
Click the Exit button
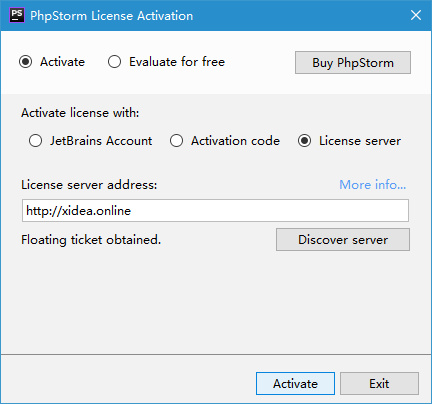tap(379, 384)
